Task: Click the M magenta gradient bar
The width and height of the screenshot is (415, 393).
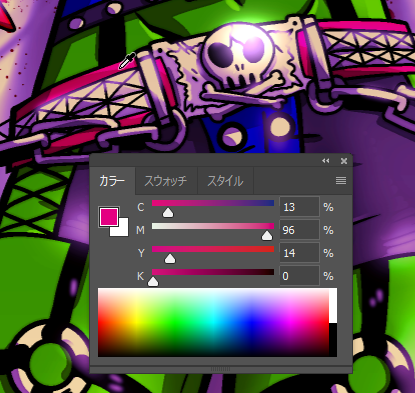Action: (213, 226)
